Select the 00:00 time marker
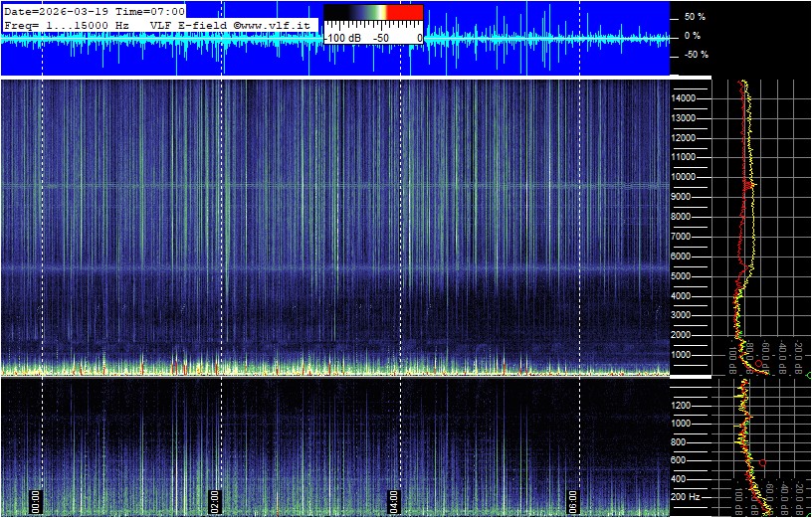Screen dimensions: 812x518 coord(35,501)
